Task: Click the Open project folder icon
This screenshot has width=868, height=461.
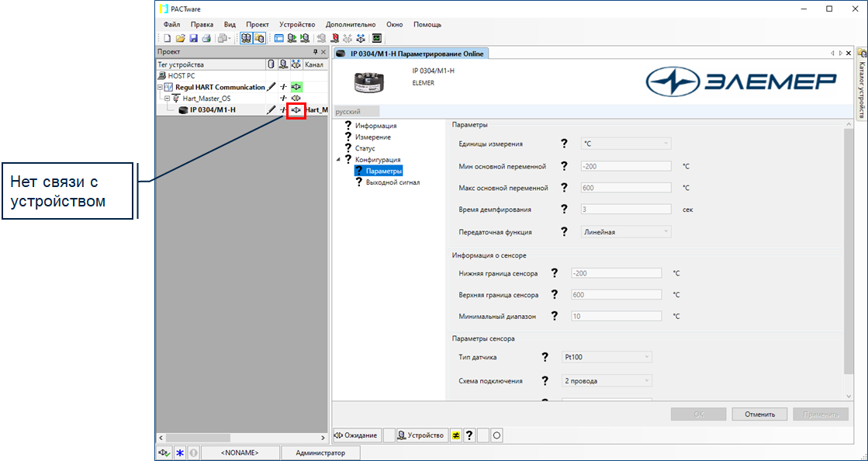Action: 181,38
